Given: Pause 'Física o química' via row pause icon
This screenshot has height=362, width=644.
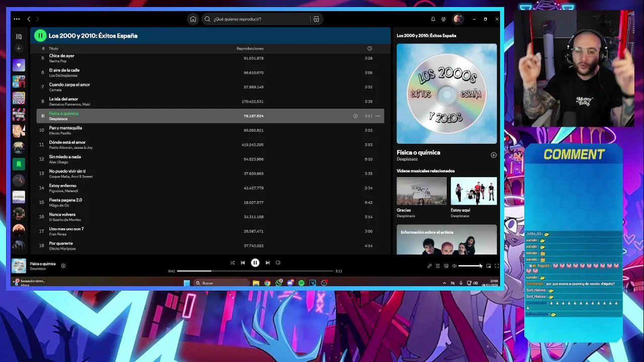Looking at the screenshot, I should pyautogui.click(x=42, y=116).
